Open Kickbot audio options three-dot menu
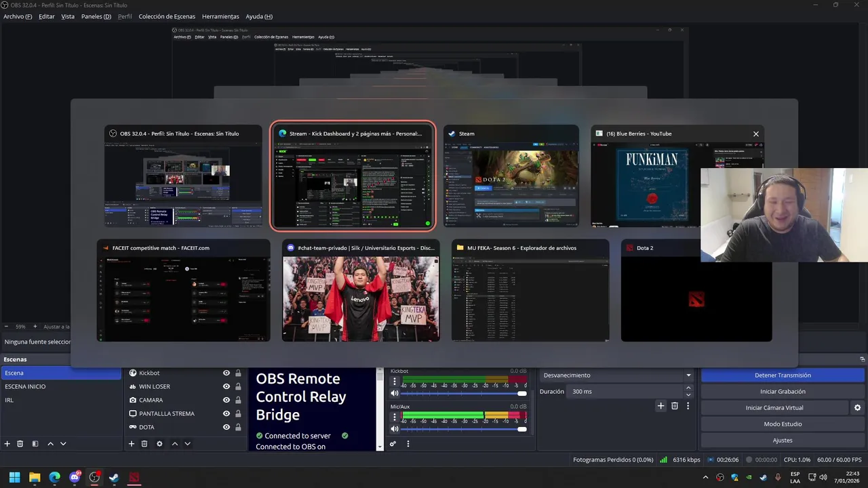The width and height of the screenshot is (868, 488). (395, 382)
